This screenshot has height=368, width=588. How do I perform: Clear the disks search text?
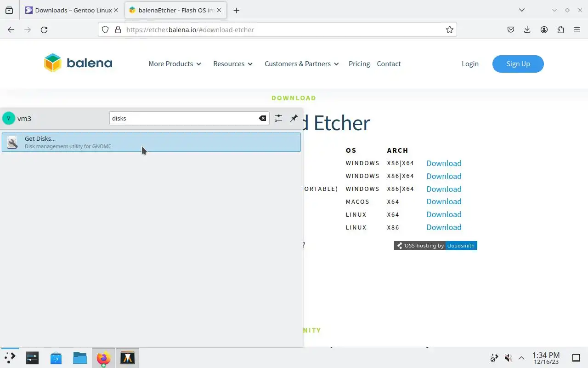point(262,118)
